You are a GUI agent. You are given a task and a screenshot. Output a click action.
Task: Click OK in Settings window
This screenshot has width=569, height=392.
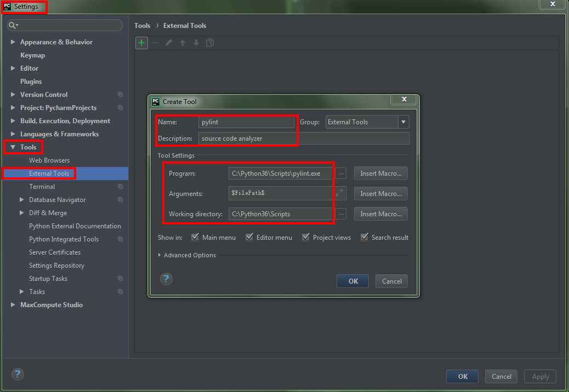(x=462, y=377)
